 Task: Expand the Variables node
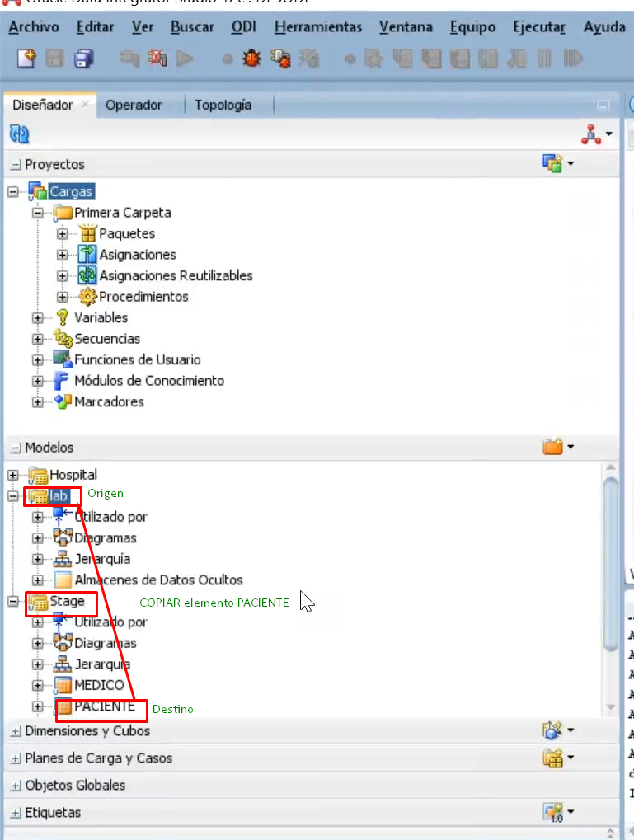click(38, 317)
